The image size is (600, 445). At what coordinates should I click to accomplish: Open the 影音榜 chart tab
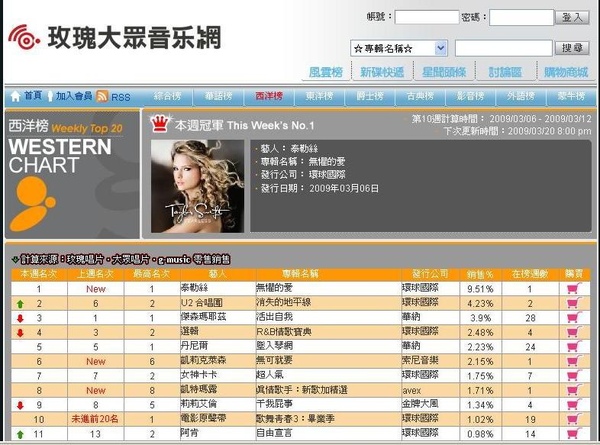[x=470, y=96]
